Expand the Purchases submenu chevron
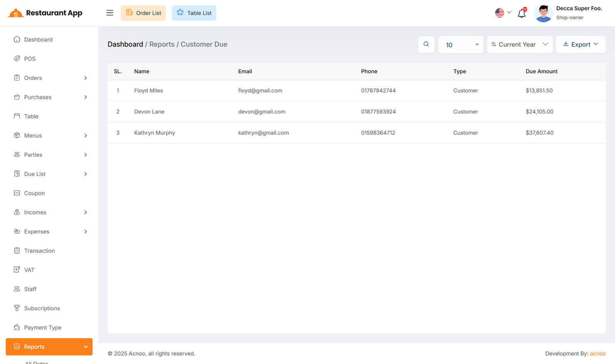 (86, 97)
